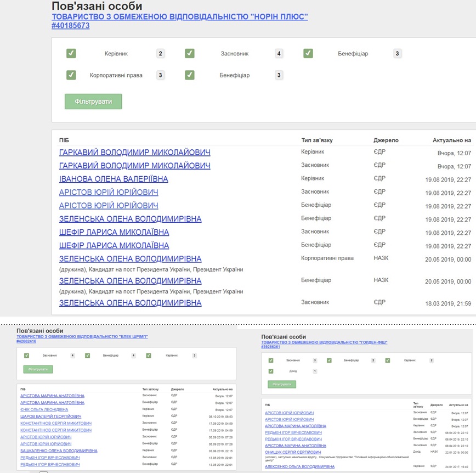This screenshot has height=473, width=476.
Task: Open the "БЛЕК ШРІМП" company link
Action: tap(82, 336)
